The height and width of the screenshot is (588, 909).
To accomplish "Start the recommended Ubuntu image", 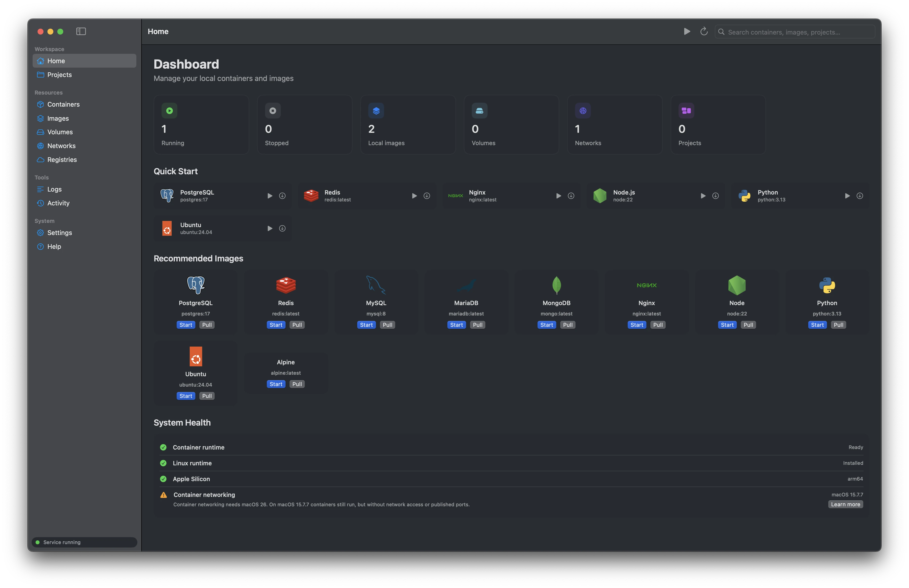I will coord(186,396).
